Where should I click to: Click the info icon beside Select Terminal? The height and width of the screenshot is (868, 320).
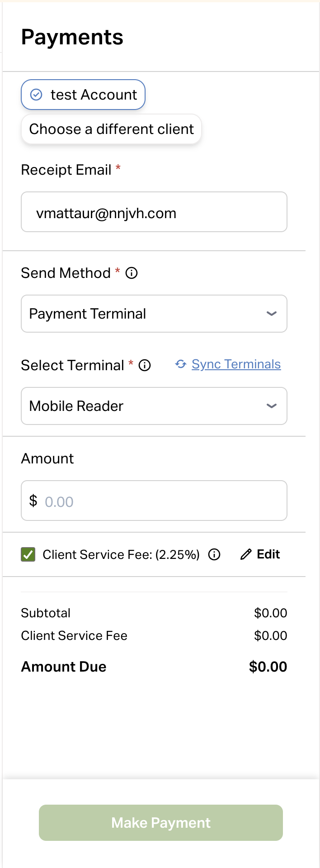click(145, 365)
